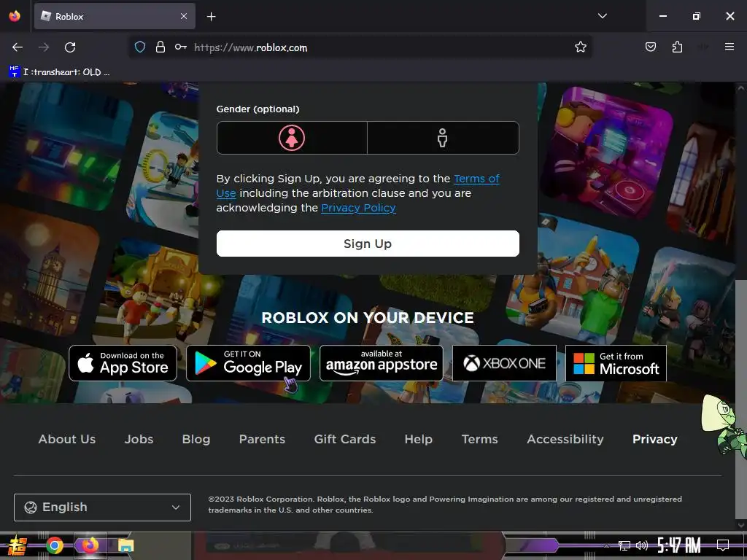Close the Roblox tab
The height and width of the screenshot is (560, 747).
point(184,16)
